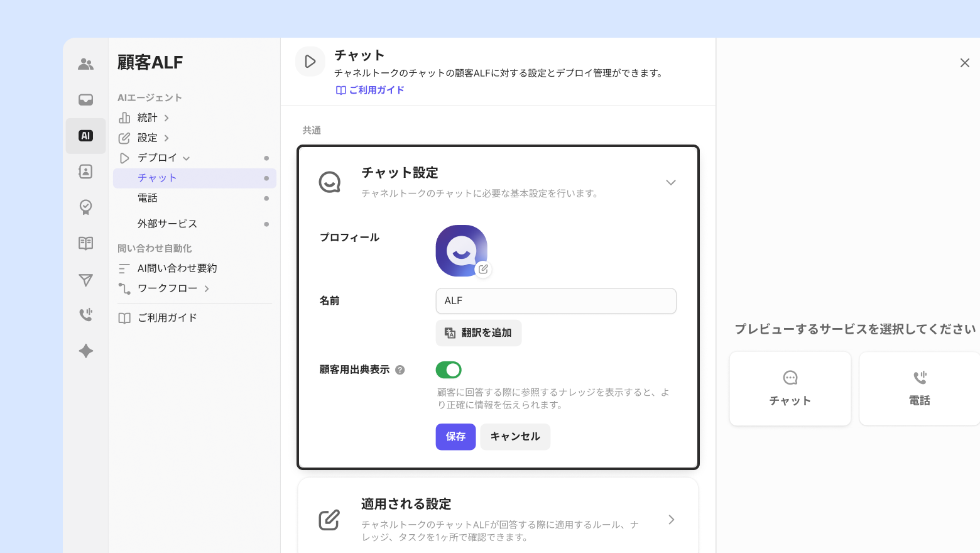Click the statistics bar chart icon
980x553 pixels.
point(124,118)
